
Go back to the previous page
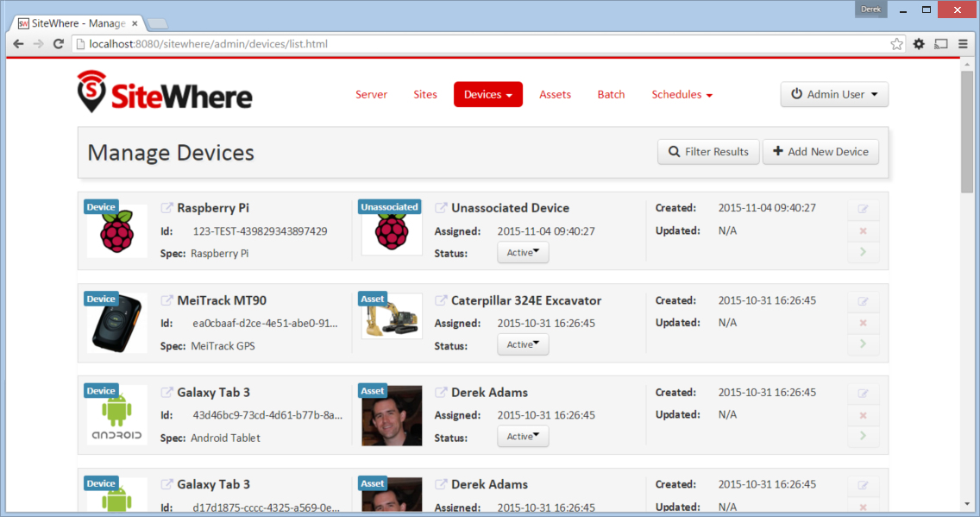18,44
